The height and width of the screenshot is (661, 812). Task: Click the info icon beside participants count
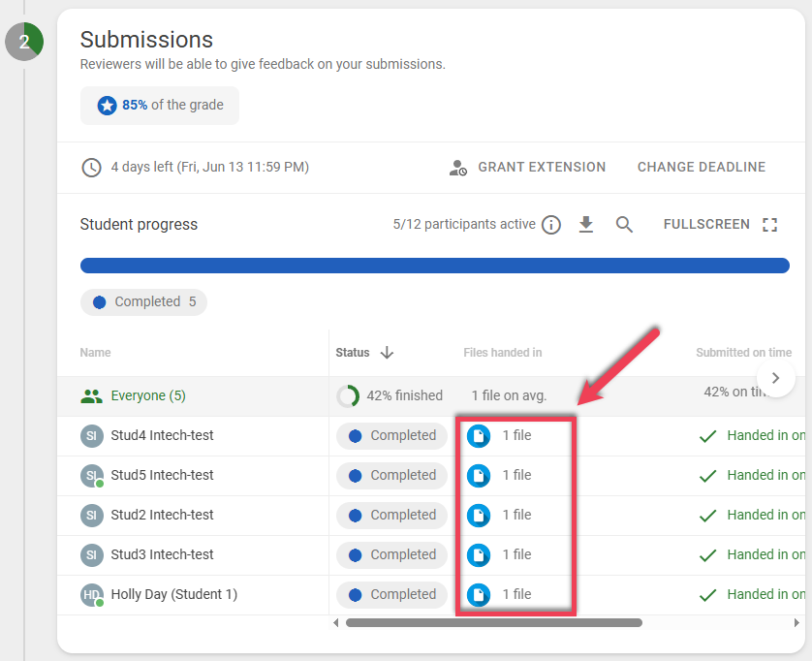pyautogui.click(x=551, y=224)
